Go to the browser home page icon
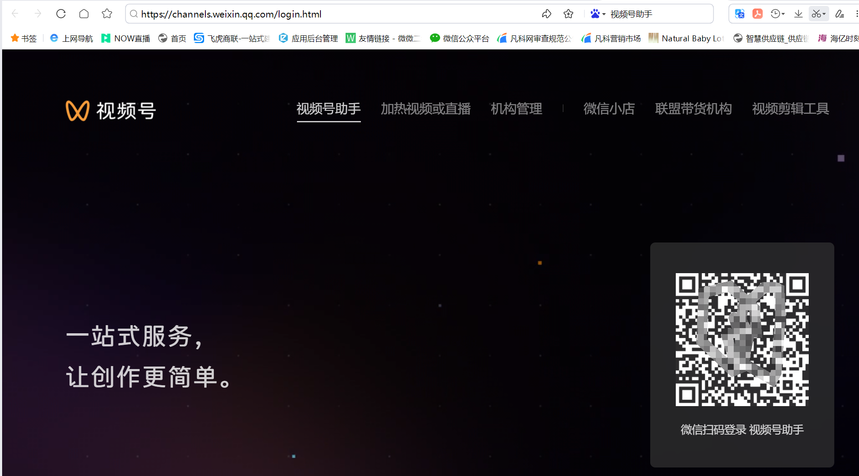 tap(84, 14)
